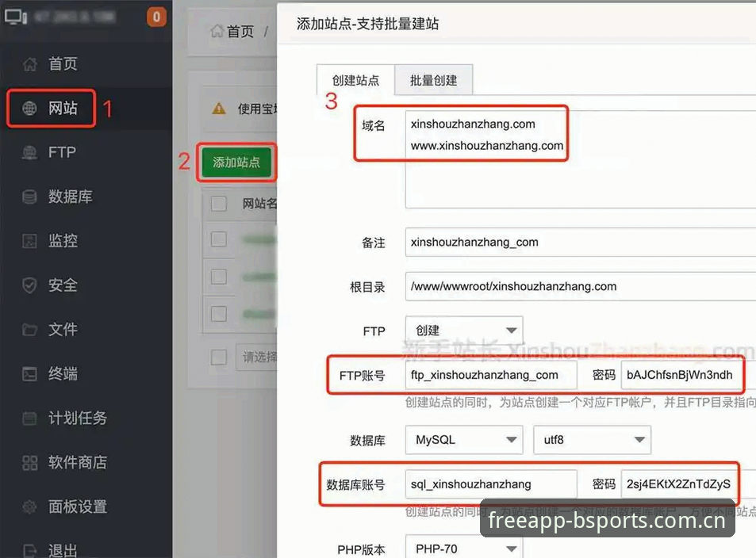This screenshot has width=756, height=558.
Task: Click the yellow warning triangle icon
Action: tap(219, 109)
